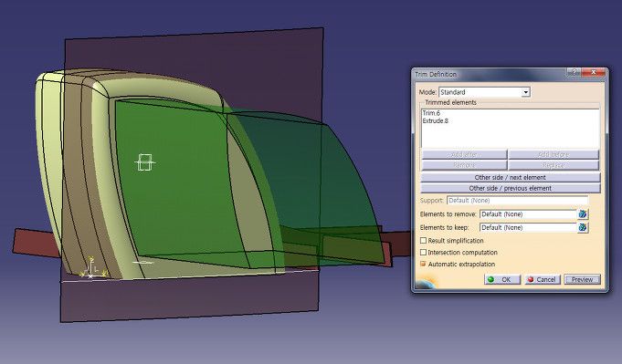Click the Add before button
The image size is (622, 364).
(x=553, y=154)
